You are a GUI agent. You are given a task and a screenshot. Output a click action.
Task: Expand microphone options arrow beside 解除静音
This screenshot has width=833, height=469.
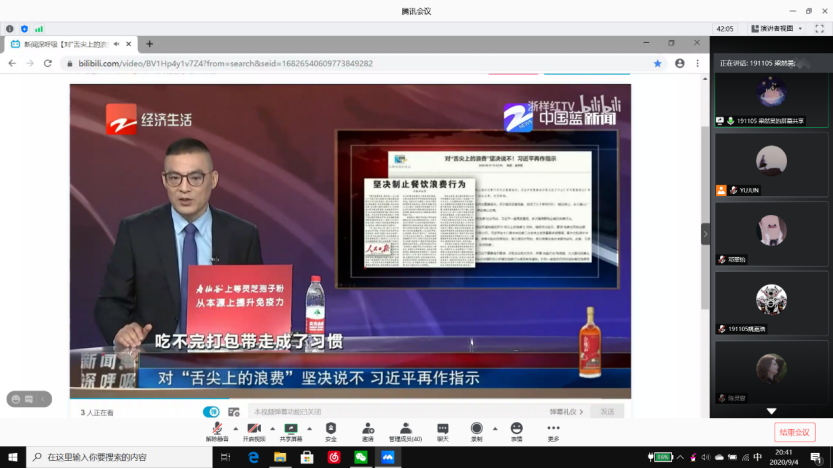(234, 429)
